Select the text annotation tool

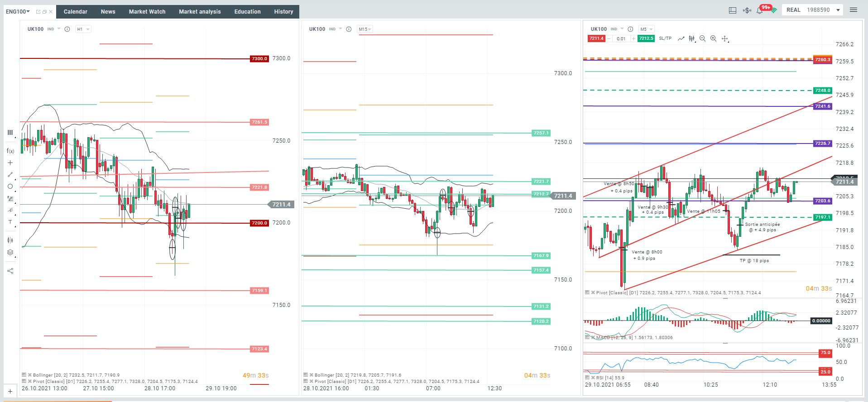pyautogui.click(x=10, y=222)
